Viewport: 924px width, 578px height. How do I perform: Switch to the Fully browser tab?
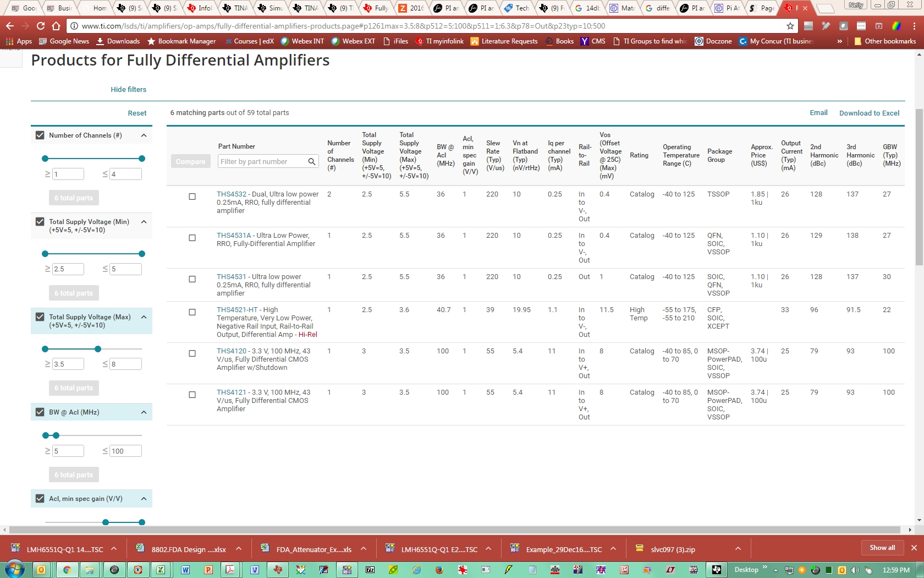[x=377, y=8]
